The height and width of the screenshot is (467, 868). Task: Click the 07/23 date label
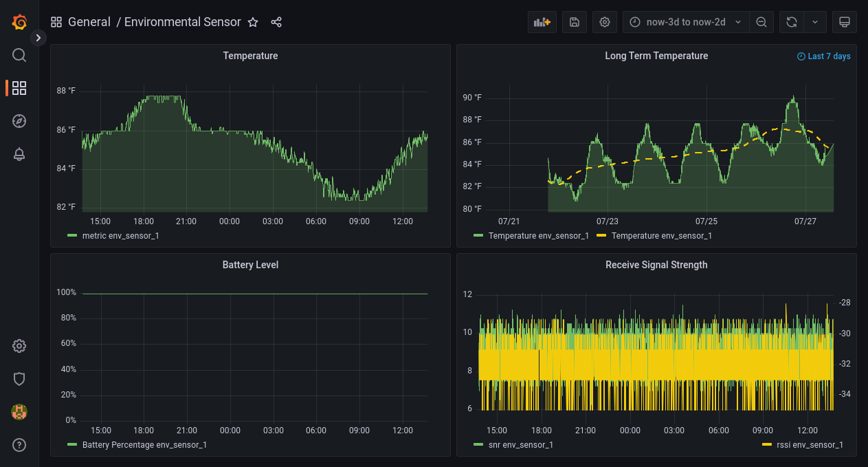608,221
